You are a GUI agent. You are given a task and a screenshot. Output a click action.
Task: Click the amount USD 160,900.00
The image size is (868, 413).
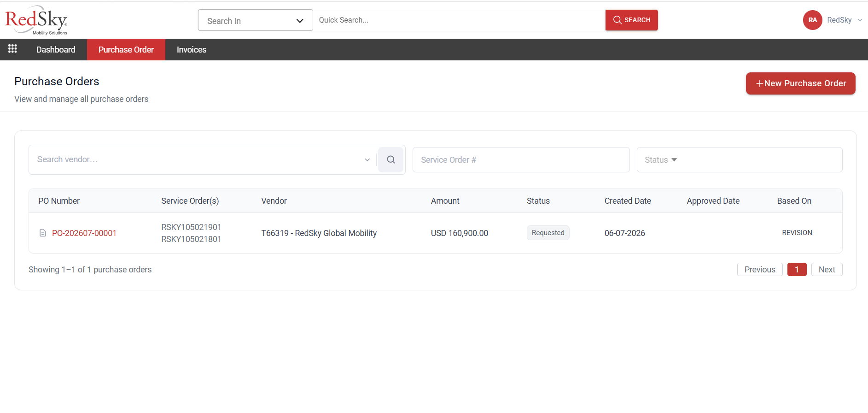click(460, 233)
